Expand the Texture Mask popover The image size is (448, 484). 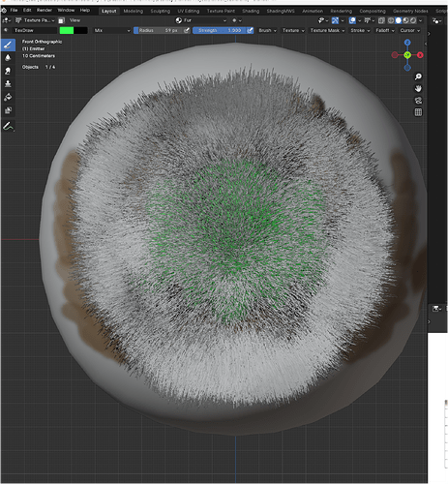tap(327, 30)
